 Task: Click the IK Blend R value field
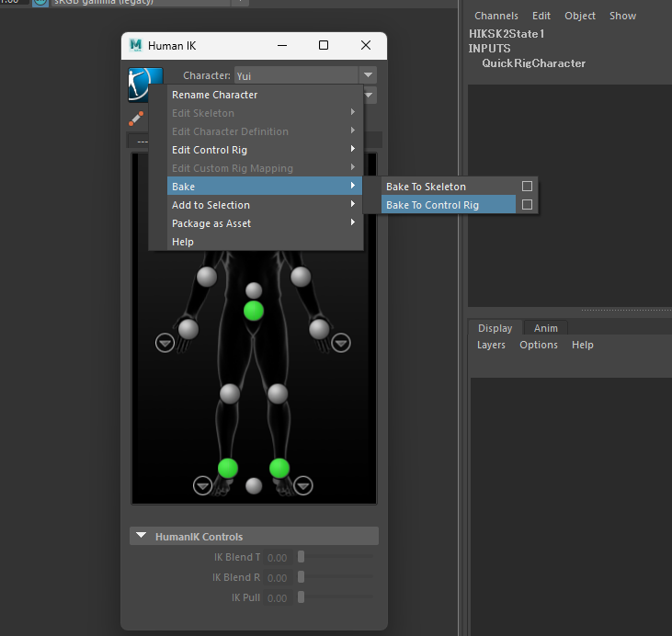(278, 578)
